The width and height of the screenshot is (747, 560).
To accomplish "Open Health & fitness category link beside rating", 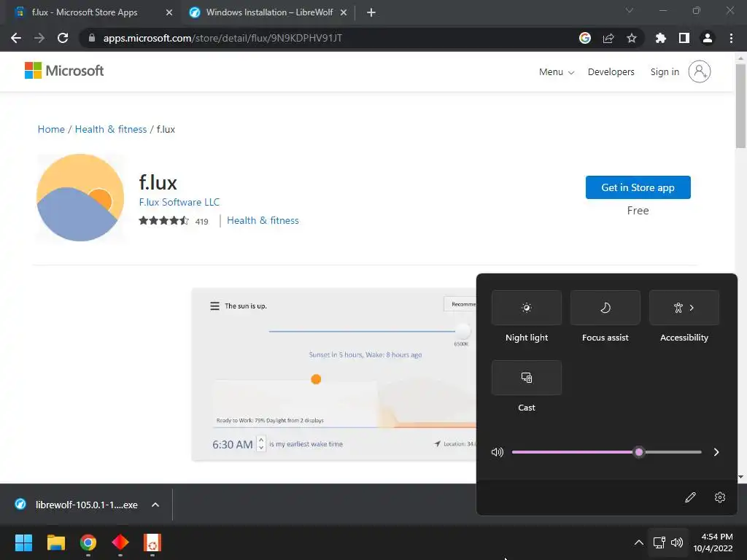I will click(x=263, y=220).
